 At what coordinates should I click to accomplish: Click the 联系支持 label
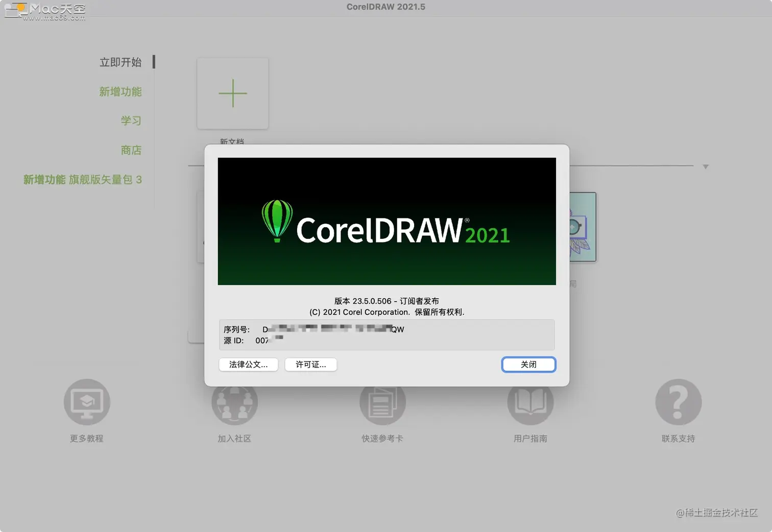coord(679,439)
